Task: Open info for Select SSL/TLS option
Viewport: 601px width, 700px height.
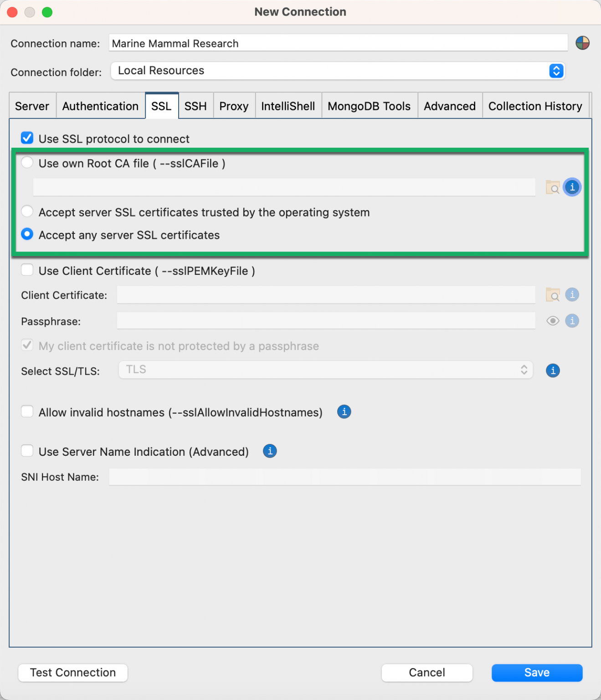Action: coord(552,371)
